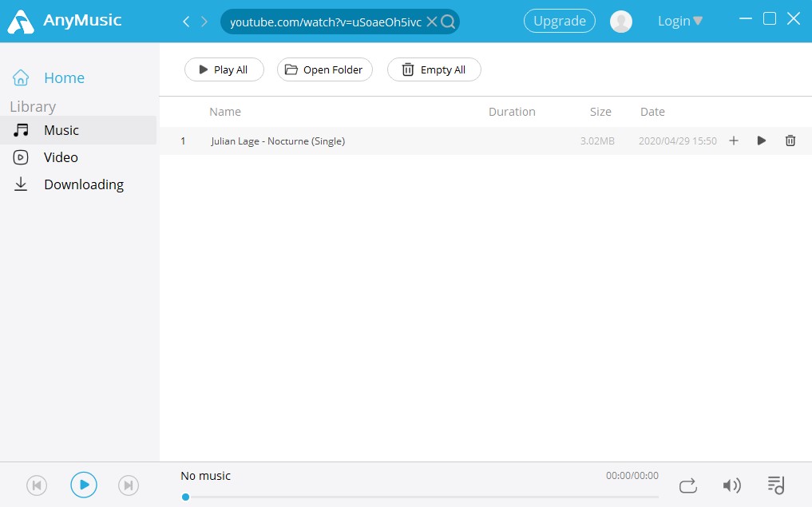Click the Size column header
812x507 pixels.
coord(600,112)
